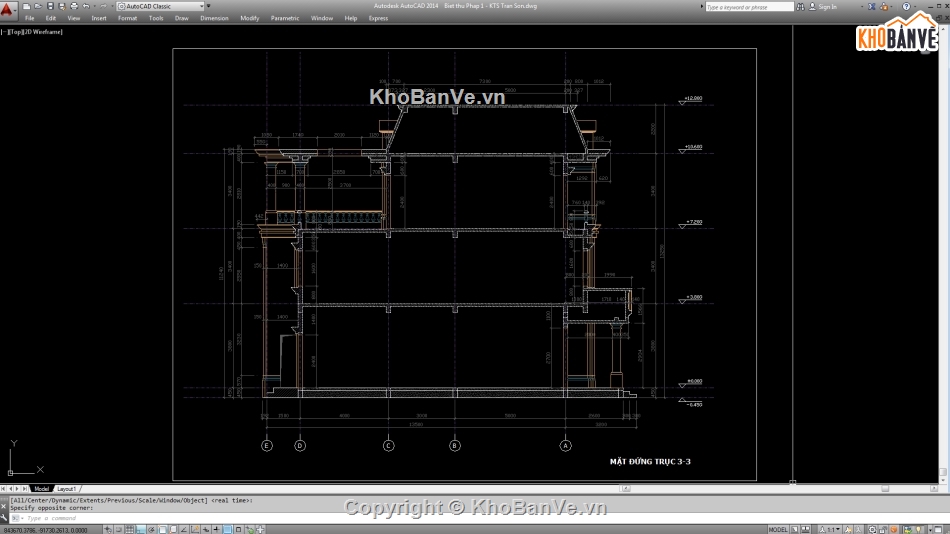Click the Plot (print) icon
Viewport: 950px width, 534px height.
point(74,6)
